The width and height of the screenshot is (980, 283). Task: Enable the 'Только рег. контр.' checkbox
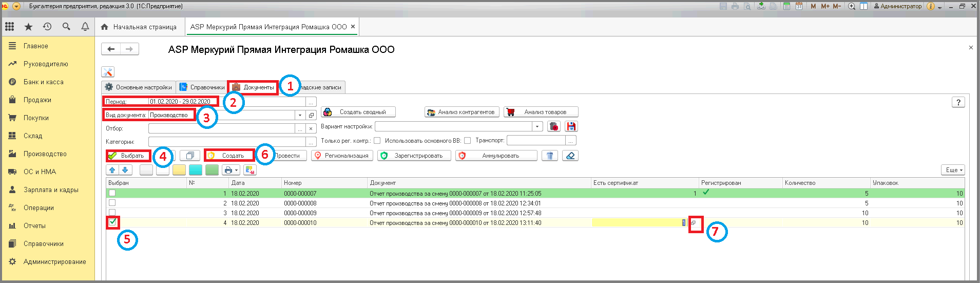[x=377, y=140]
